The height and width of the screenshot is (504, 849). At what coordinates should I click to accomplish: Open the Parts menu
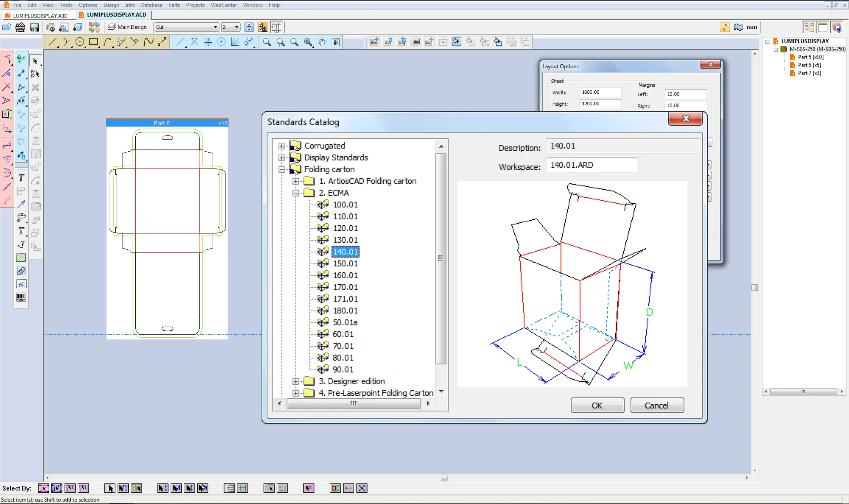pyautogui.click(x=174, y=5)
